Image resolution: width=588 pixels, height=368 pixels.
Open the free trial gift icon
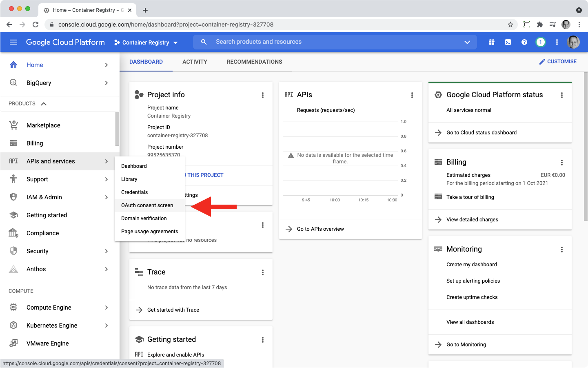pyautogui.click(x=492, y=42)
